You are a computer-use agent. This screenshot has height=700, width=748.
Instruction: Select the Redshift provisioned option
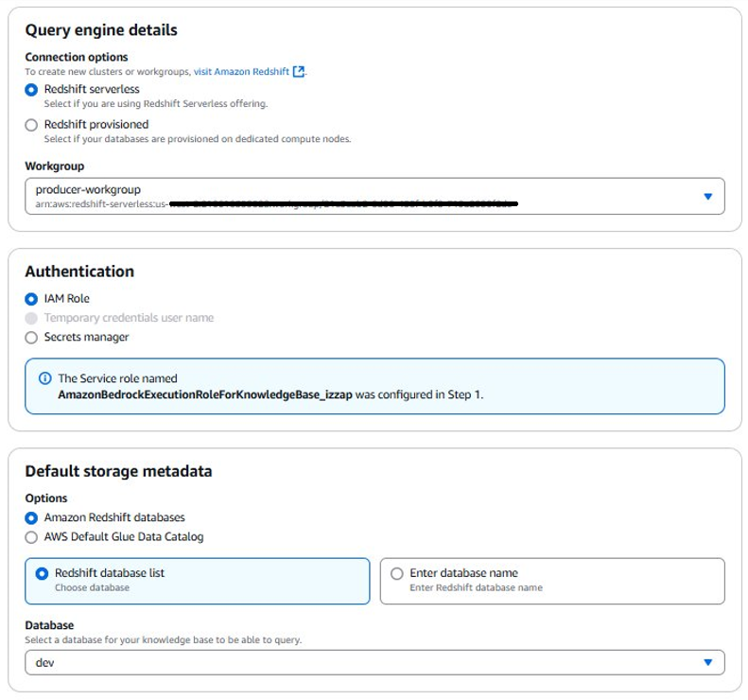[x=31, y=125]
